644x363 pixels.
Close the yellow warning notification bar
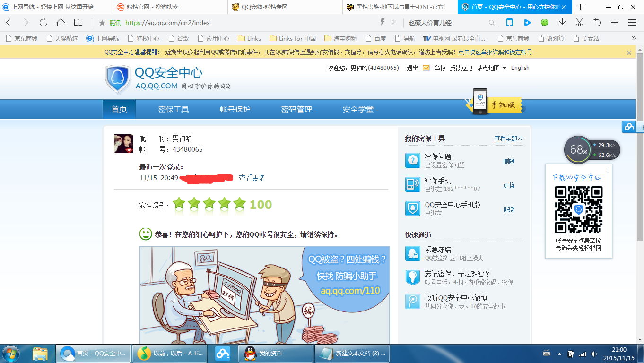pos(629,52)
